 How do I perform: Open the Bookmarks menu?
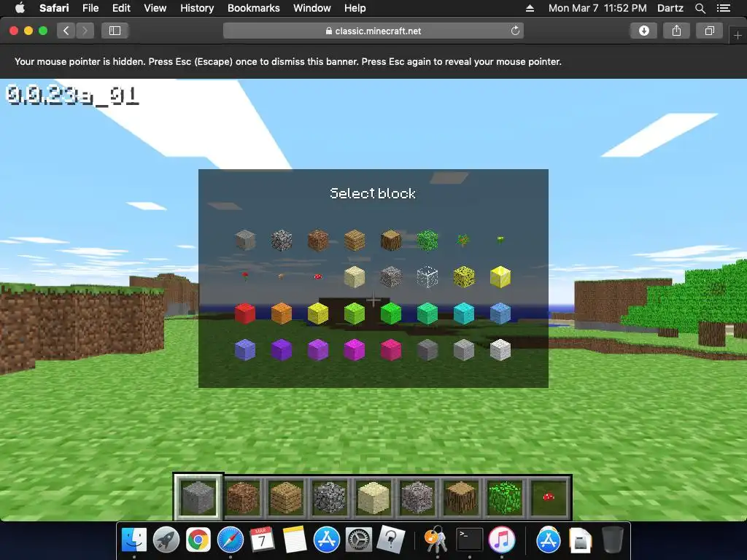tap(253, 8)
